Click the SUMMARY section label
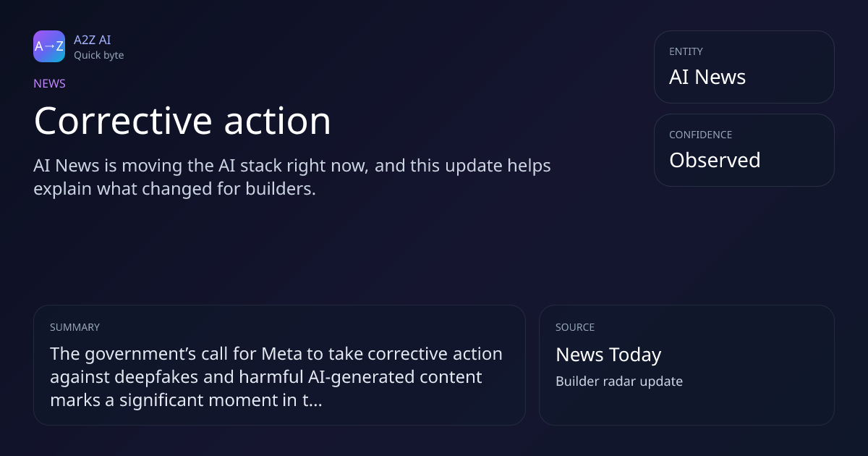Image resolution: width=868 pixels, height=456 pixels. [x=75, y=327]
